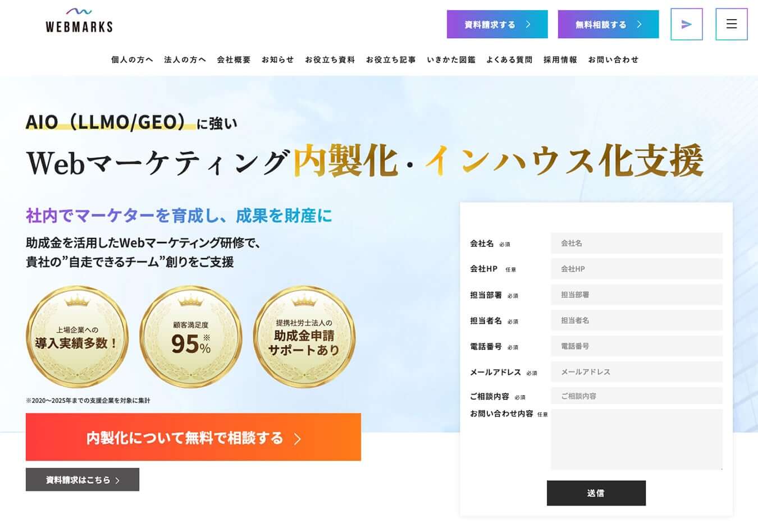Click the 導入実績多数 gold medal badge

pyautogui.click(x=77, y=337)
